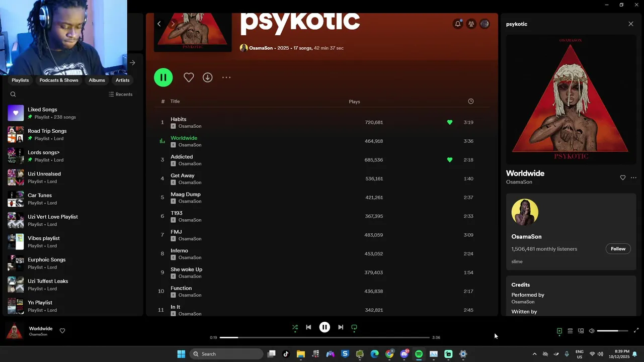Screen dimensions: 644x362
Task: Select the Podcasts & Shows filter chip
Action: point(59,80)
